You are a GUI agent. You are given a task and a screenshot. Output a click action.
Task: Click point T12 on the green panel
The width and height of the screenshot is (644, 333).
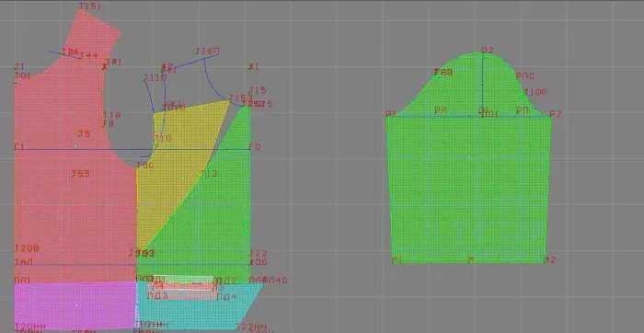(209, 174)
